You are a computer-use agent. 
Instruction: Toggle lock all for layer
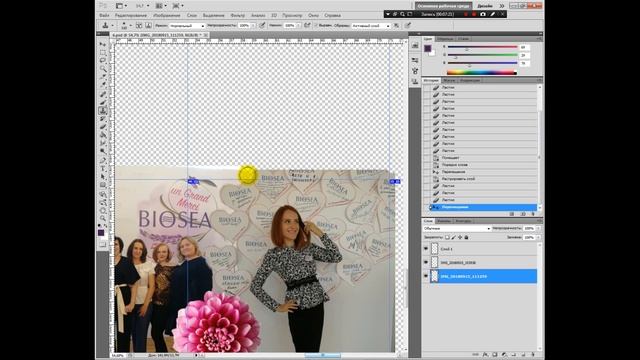(x=467, y=237)
